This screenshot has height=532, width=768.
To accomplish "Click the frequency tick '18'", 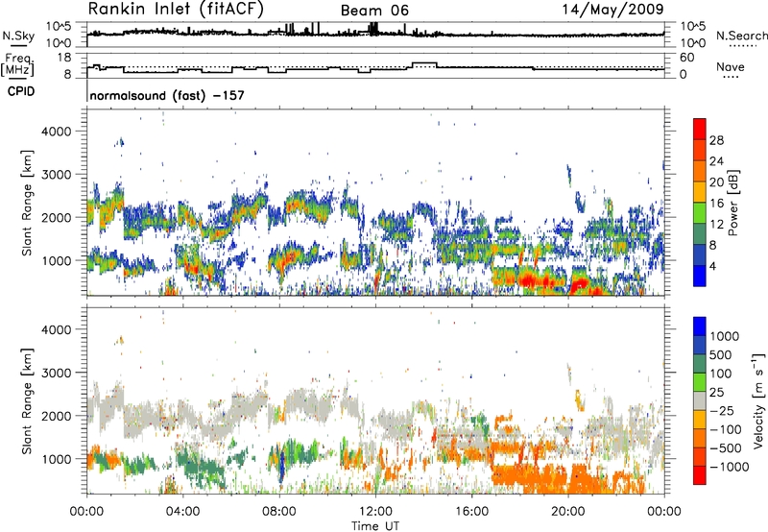I will pos(65,58).
